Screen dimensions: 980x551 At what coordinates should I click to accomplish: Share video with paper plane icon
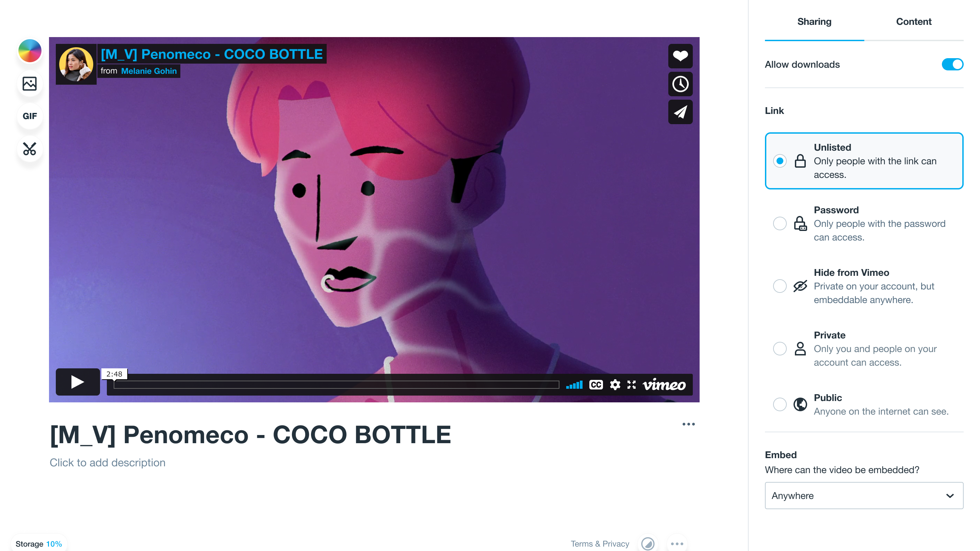[680, 112]
